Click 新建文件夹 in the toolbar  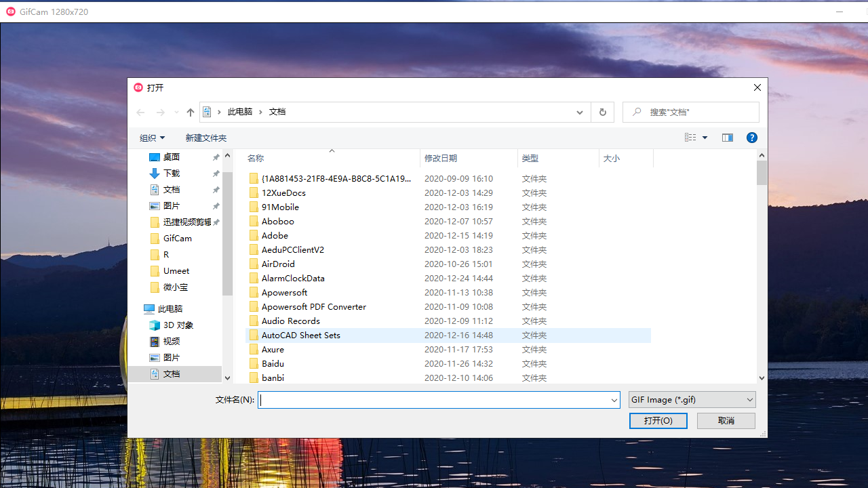[206, 138]
